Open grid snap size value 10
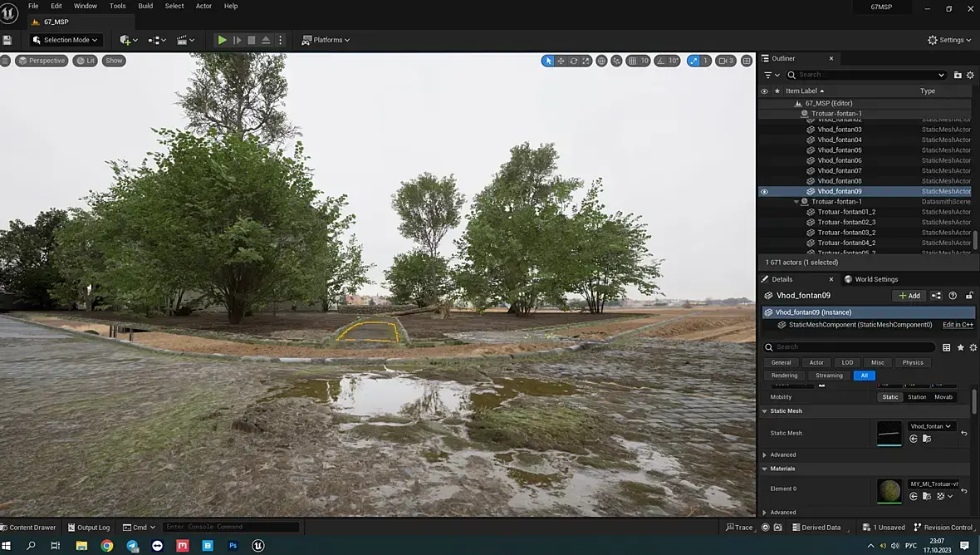The image size is (980, 555). [644, 61]
